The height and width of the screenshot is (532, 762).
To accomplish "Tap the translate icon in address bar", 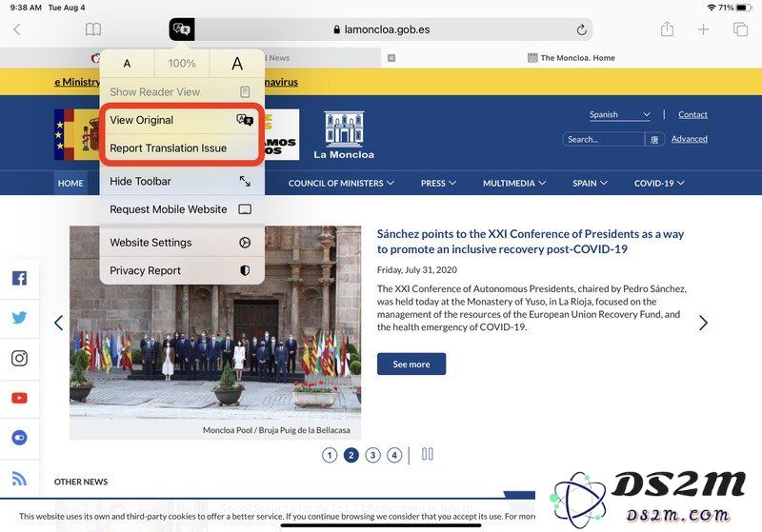I will point(182,30).
